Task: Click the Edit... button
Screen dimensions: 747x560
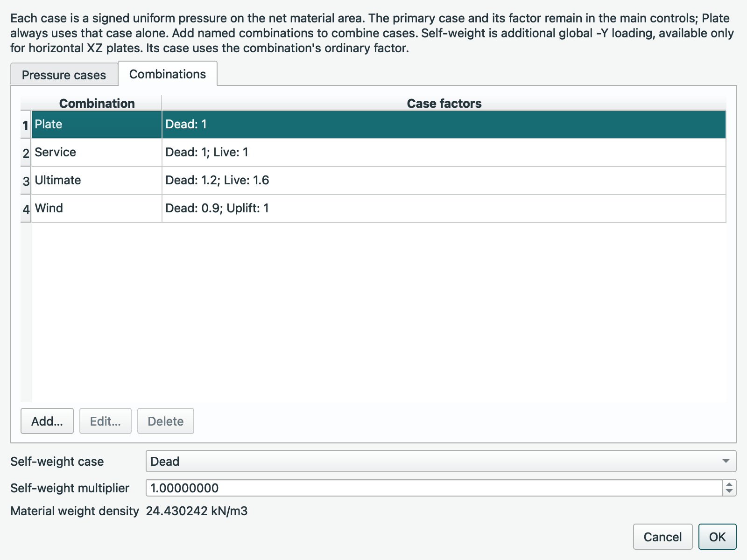Action: (106, 421)
